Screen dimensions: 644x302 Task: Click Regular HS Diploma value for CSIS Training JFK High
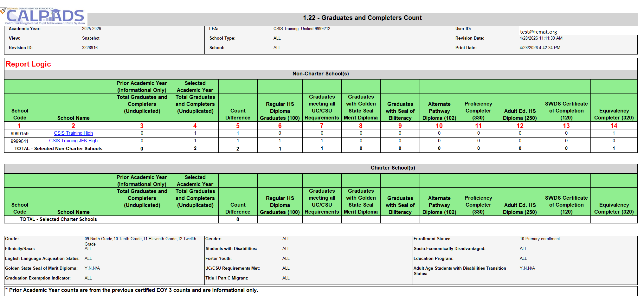point(280,141)
